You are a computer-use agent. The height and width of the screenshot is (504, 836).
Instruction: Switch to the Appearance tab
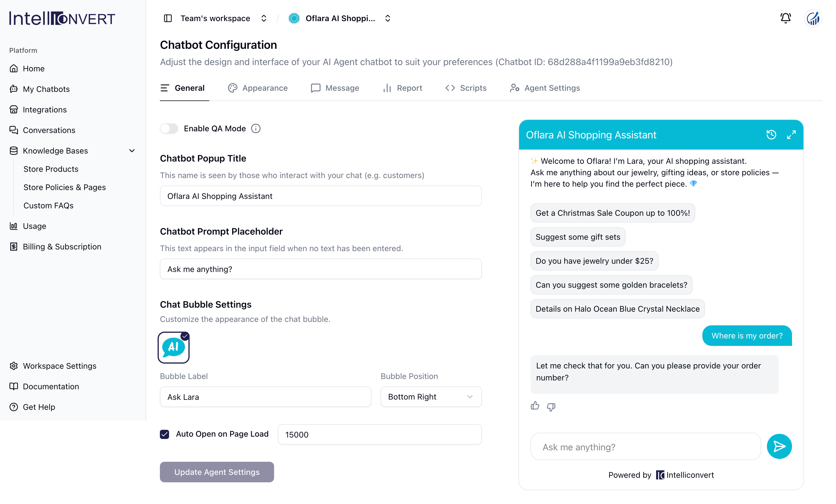click(258, 88)
